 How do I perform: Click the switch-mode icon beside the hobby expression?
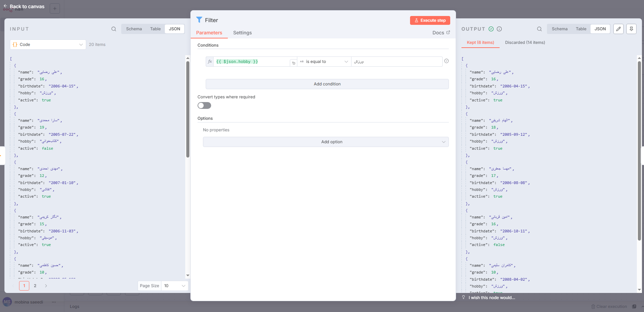click(x=293, y=63)
